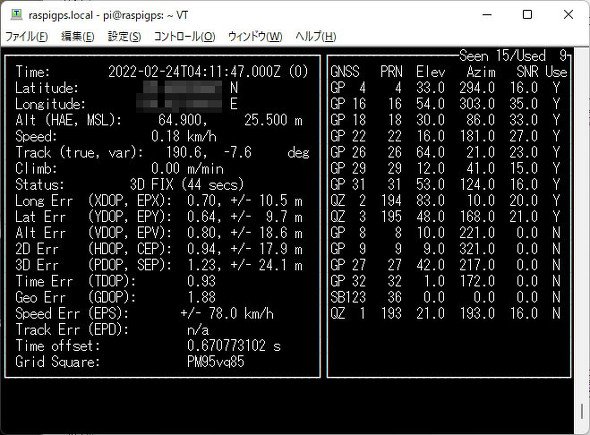Click azimuth 181.0 in the GP 22 row
Viewport: 590px width, 435px height.
coord(477,136)
